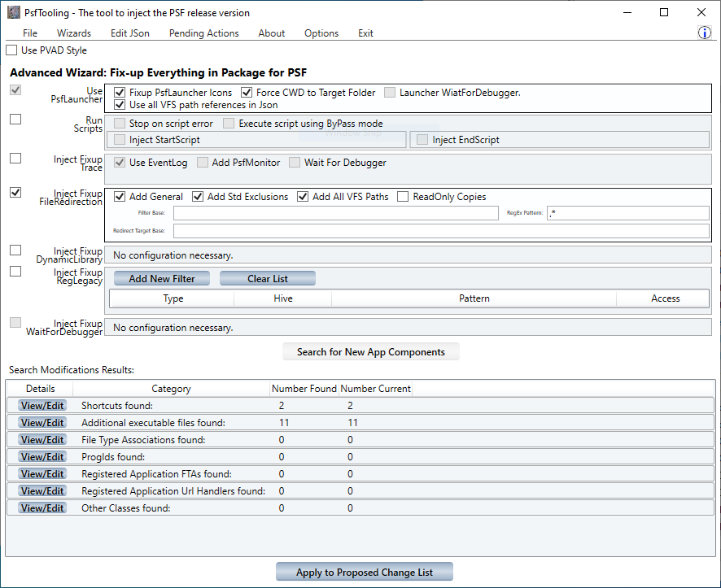View/Edit Additional executable files found
This screenshot has height=588, width=721.
pos(42,423)
